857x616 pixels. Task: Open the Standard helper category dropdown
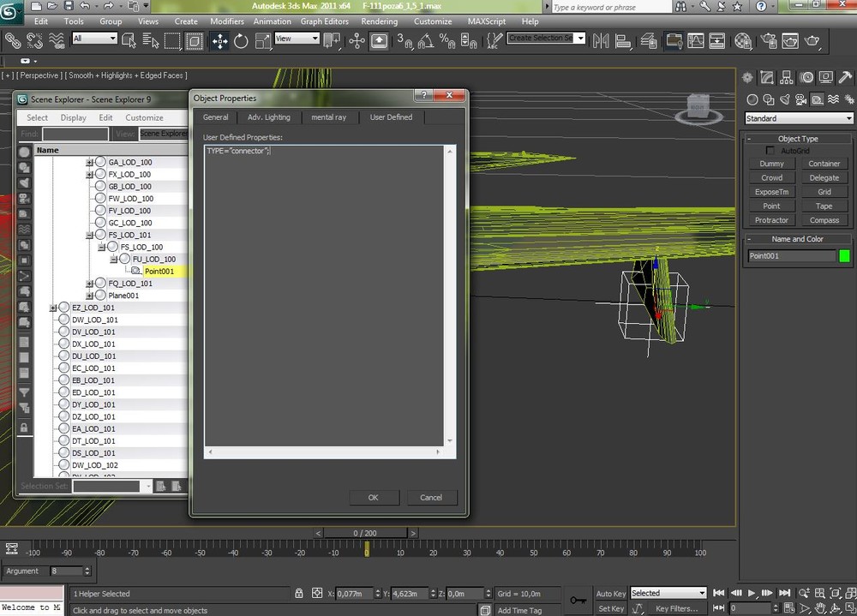799,118
